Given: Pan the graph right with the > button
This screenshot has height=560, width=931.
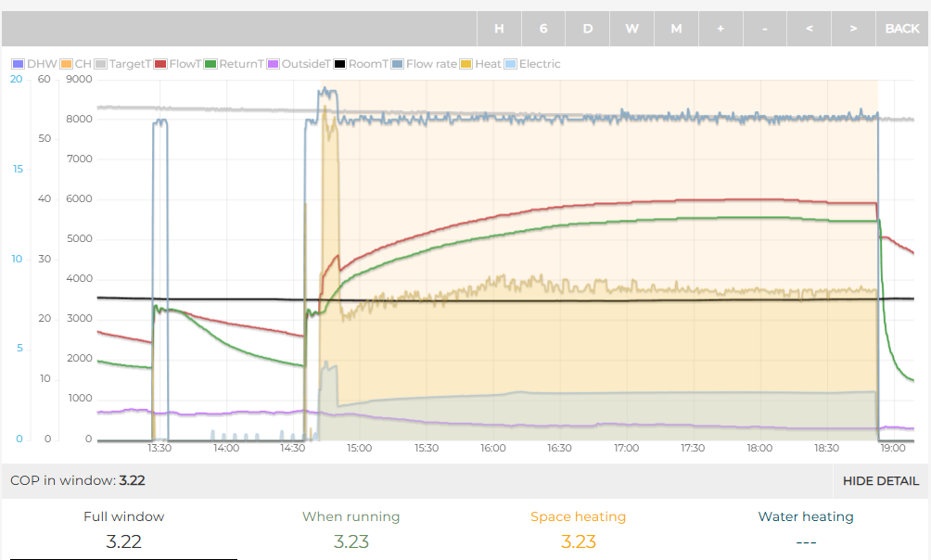Looking at the screenshot, I should 853,29.
